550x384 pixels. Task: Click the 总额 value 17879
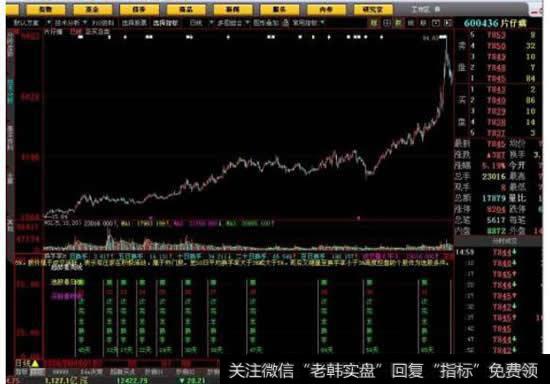[494, 198]
